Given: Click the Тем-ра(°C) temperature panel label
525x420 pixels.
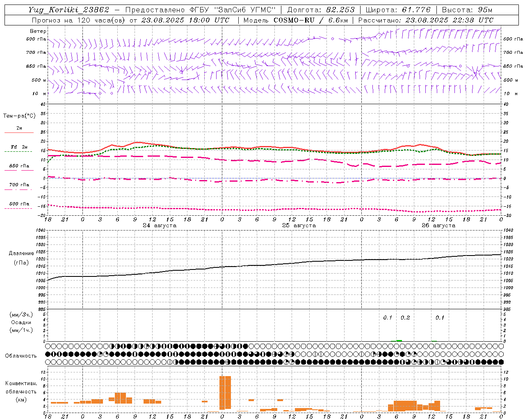Looking at the screenshot, I should [19, 116].
